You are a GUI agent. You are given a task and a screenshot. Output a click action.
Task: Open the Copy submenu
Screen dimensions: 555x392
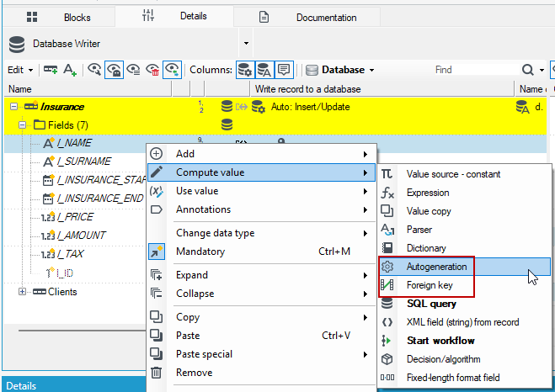point(261,317)
